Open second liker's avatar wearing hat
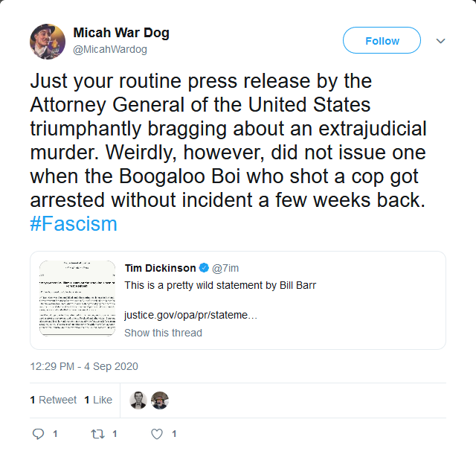Screen dimensions: 476x463 tap(160, 400)
